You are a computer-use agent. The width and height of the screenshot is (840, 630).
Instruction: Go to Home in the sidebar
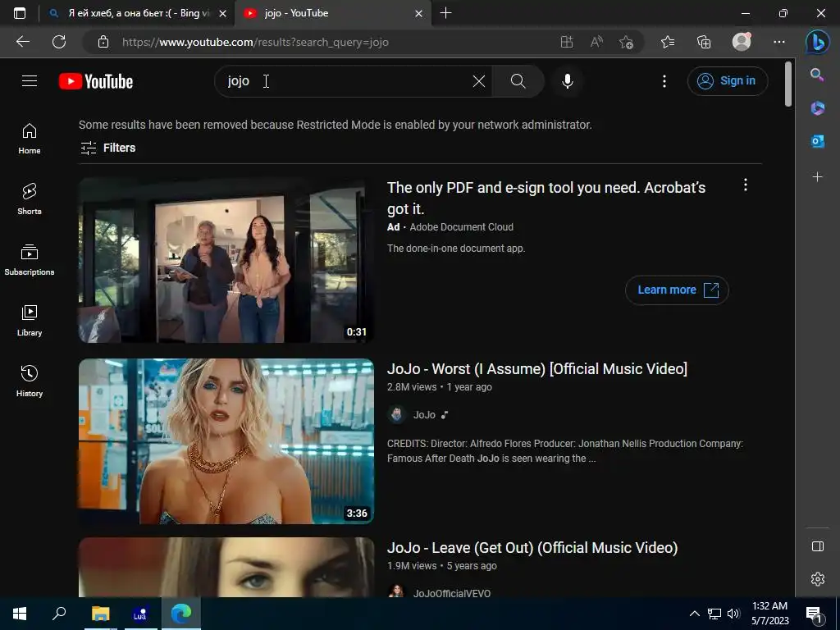click(x=30, y=139)
